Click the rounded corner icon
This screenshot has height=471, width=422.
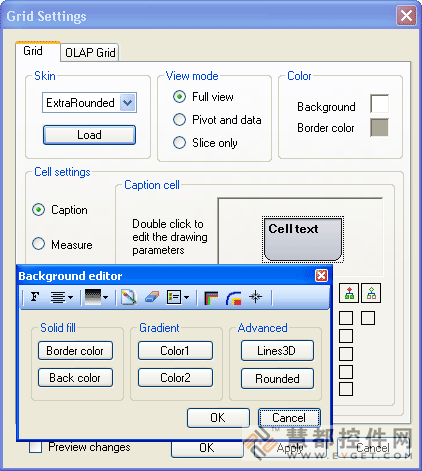point(234,298)
